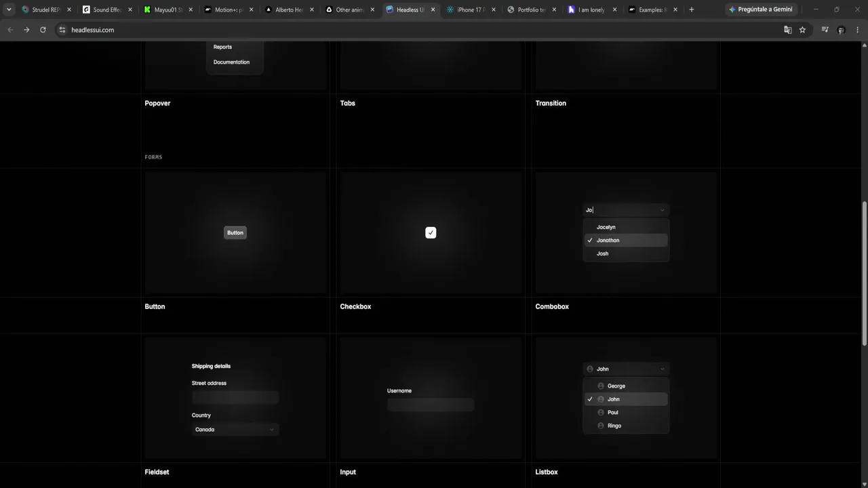Open the browser profile avatar

841,30
